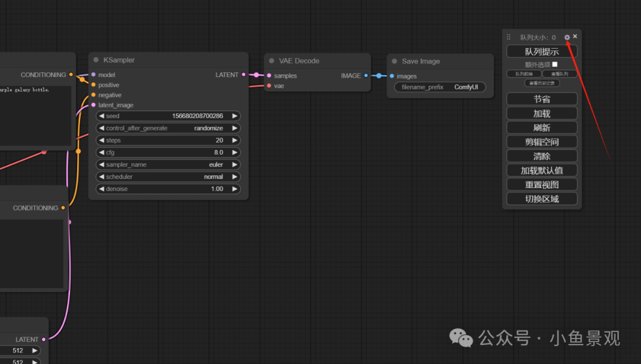Click the VAE Decode vae input socket
The width and height of the screenshot is (641, 364).
[269, 86]
